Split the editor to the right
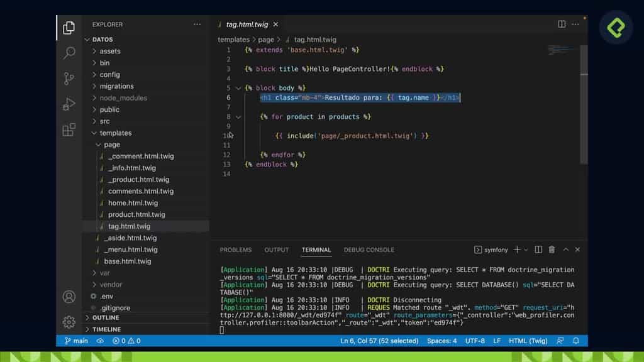This screenshot has height=362, width=644. (562, 25)
